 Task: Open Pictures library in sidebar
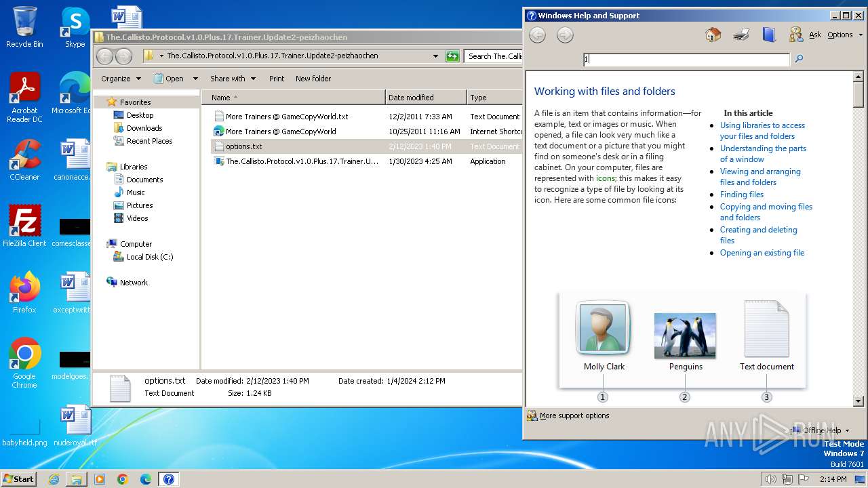tap(140, 205)
